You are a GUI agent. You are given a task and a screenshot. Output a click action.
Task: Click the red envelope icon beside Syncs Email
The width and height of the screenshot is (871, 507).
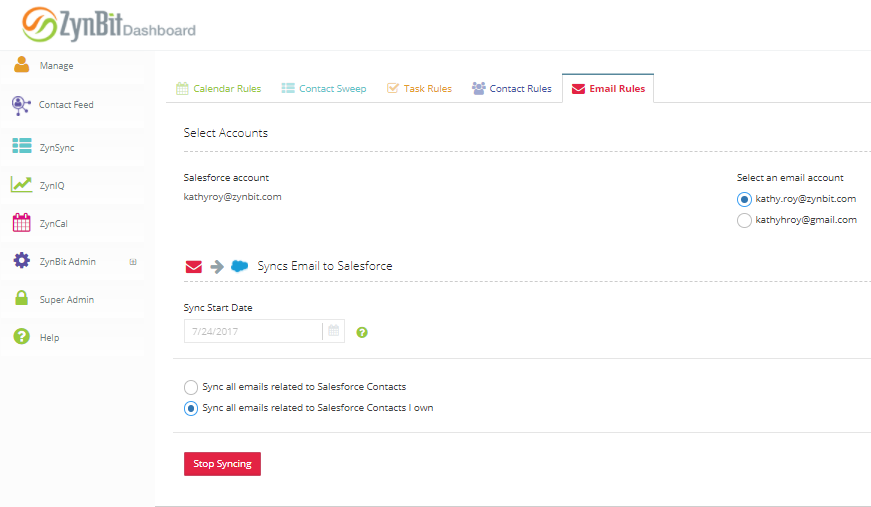[193, 267]
